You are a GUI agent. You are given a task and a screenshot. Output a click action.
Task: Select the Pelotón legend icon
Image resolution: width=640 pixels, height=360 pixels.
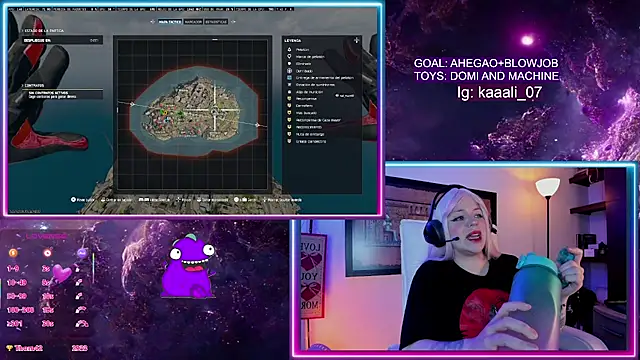click(x=289, y=49)
